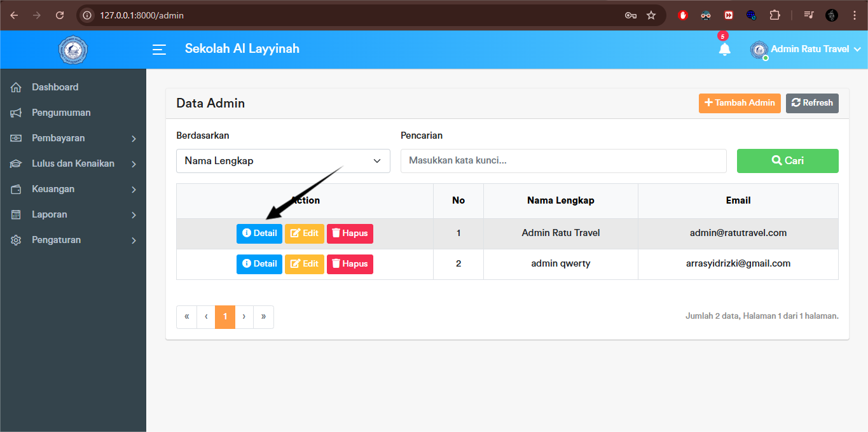This screenshot has height=432, width=868.
Task: Select the Laporan calendar icon in sidebar
Action: (15, 214)
